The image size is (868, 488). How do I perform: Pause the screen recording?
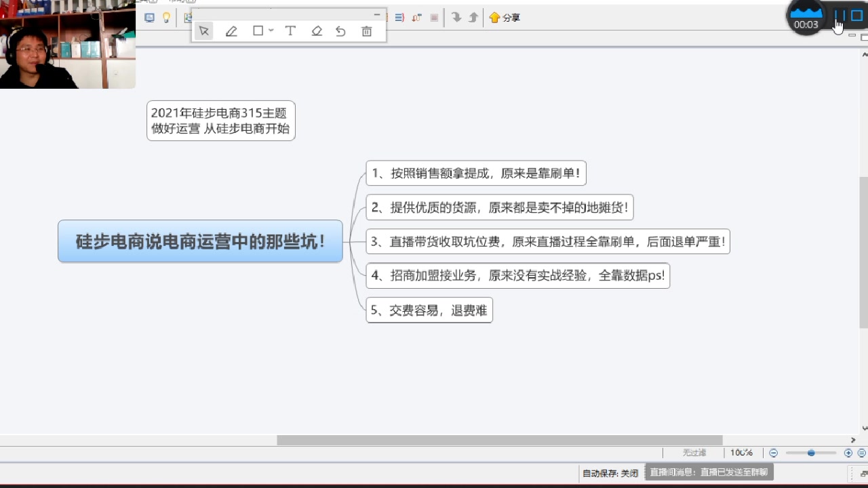(x=840, y=16)
